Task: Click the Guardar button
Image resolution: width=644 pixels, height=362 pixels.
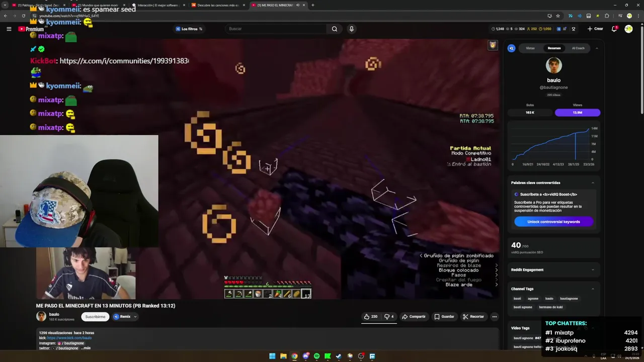Action: 444,317
